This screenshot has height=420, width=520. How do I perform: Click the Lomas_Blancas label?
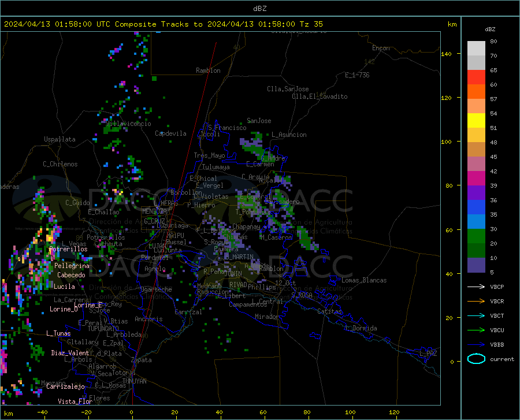click(x=364, y=280)
